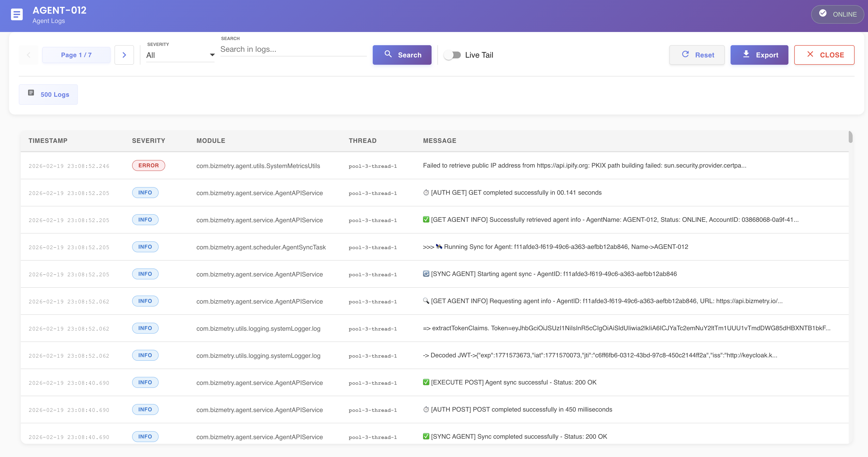868x457 pixels.
Task: Click the refresh icon in the Reset button
Action: (x=685, y=54)
